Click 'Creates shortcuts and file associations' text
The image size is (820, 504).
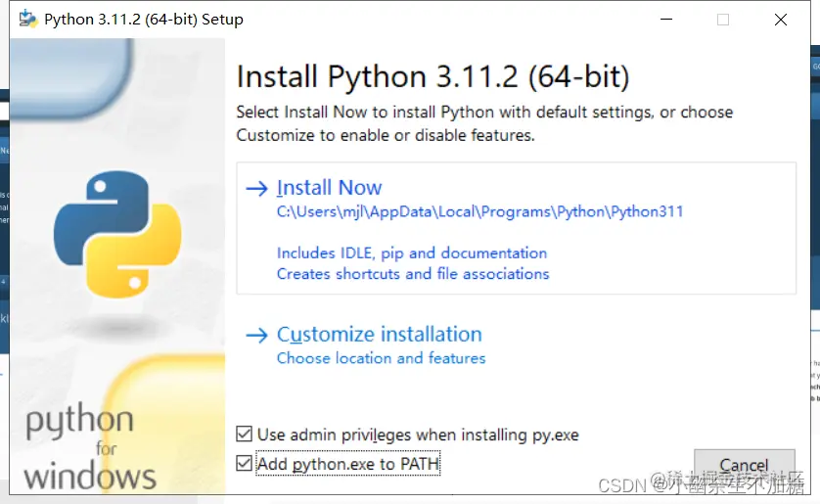coord(413,274)
